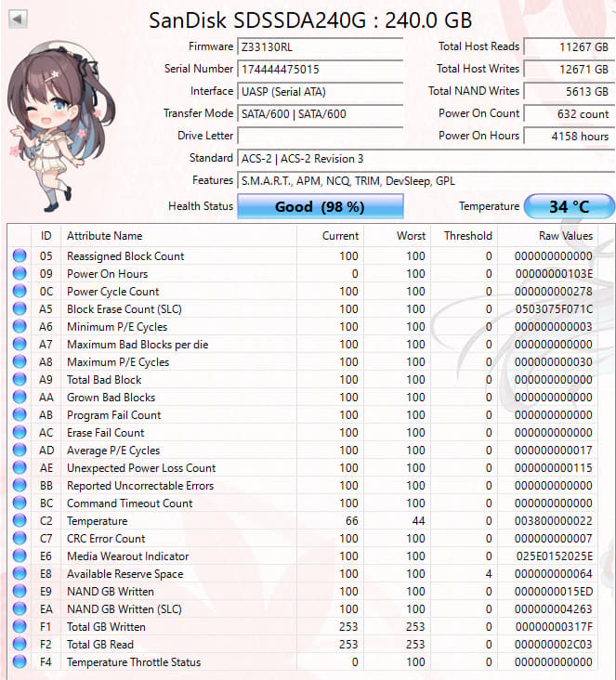Click the status orb for Power Cycle Count
This screenshot has width=616, height=680.
click(20, 291)
